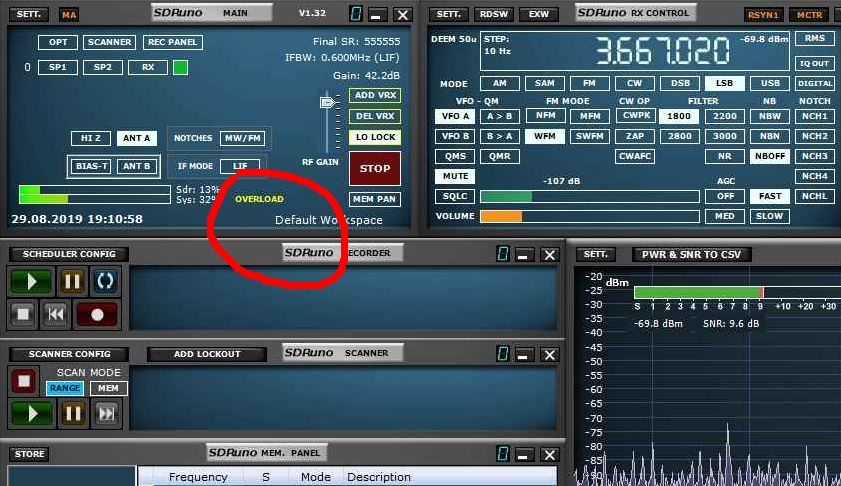Click STORE in Mem. Panel
Image resolution: width=841 pixels, height=486 pixels.
[29, 454]
